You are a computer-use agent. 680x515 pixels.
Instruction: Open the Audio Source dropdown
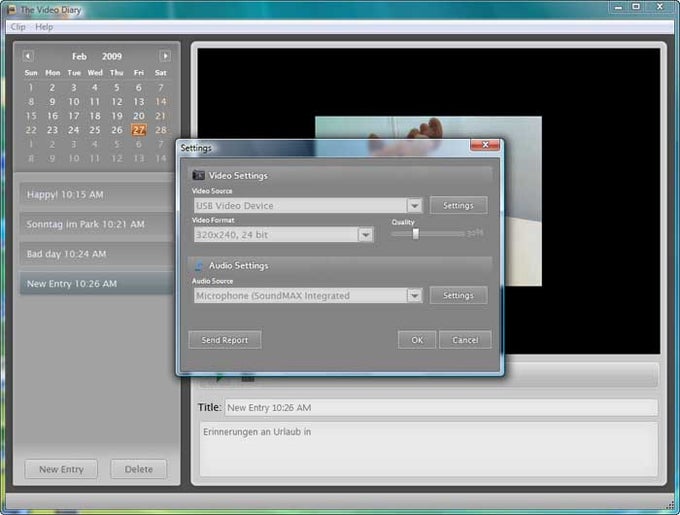[x=414, y=296]
